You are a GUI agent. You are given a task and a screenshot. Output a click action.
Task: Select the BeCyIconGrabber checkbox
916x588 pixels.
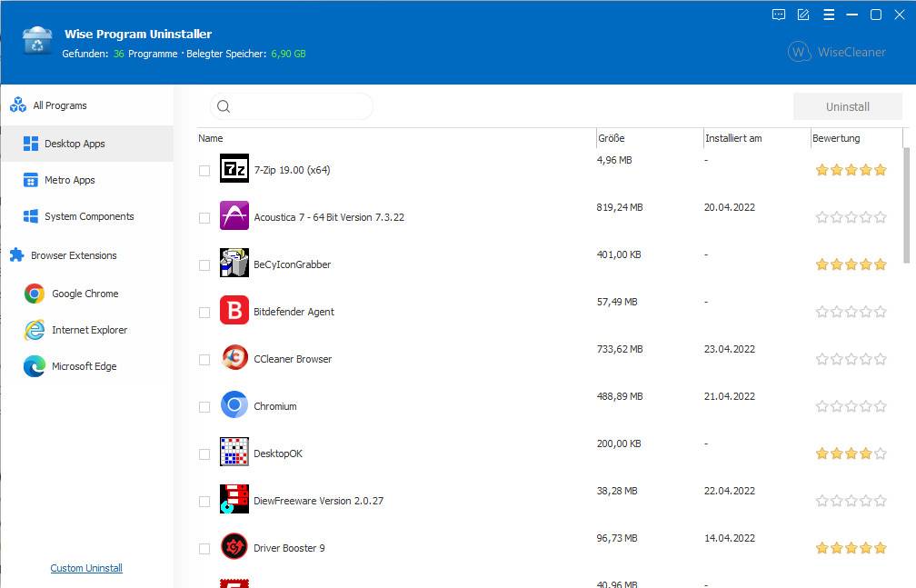click(x=204, y=265)
